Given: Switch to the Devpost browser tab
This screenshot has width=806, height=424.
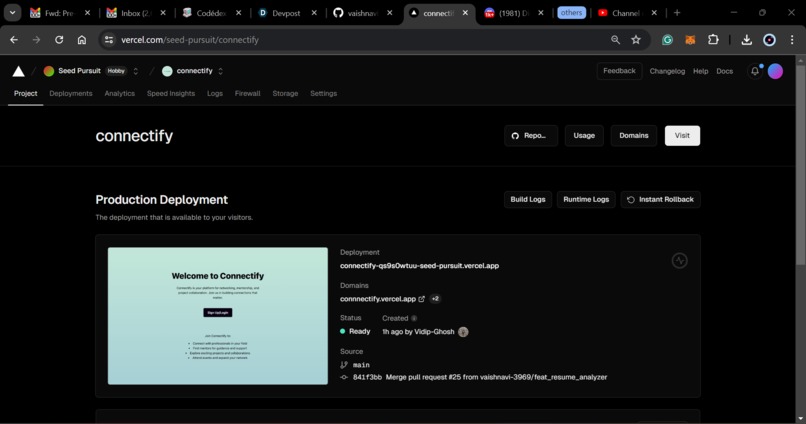Looking at the screenshot, I should click(285, 13).
